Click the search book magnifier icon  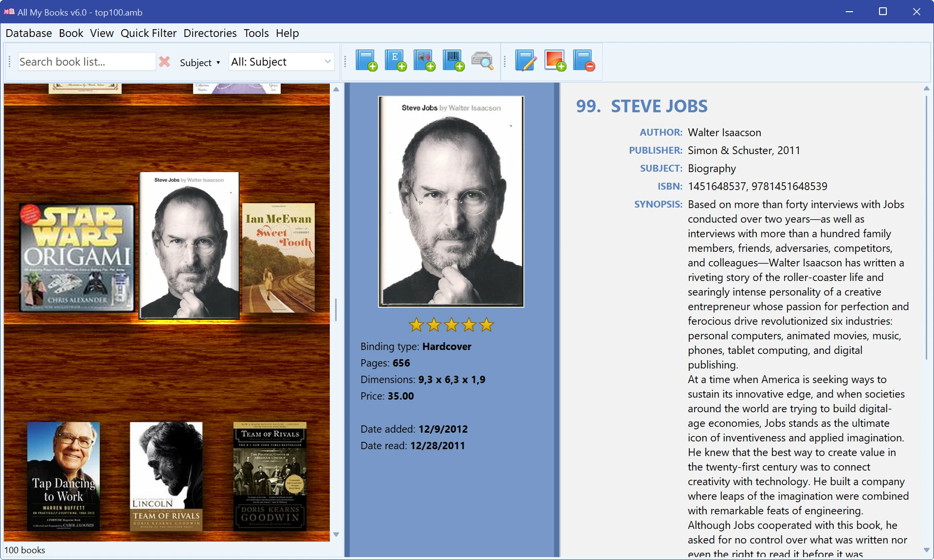click(483, 61)
